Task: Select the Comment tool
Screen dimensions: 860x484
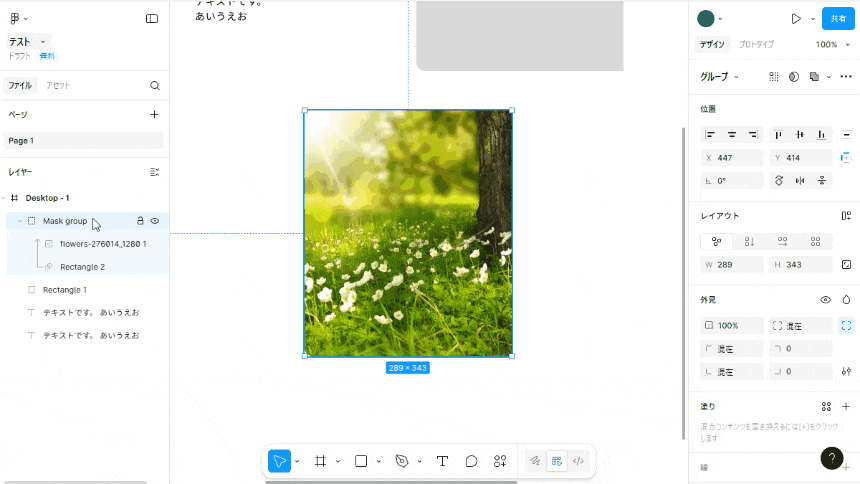Action: (x=471, y=461)
